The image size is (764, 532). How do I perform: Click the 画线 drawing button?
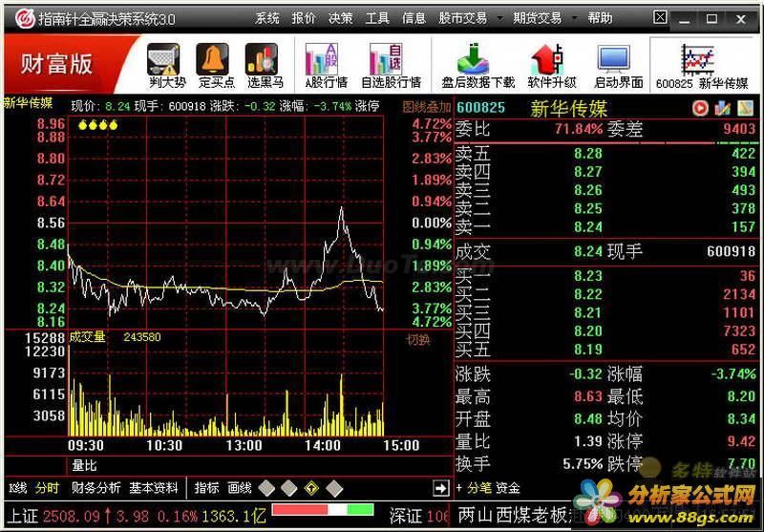tap(240, 488)
